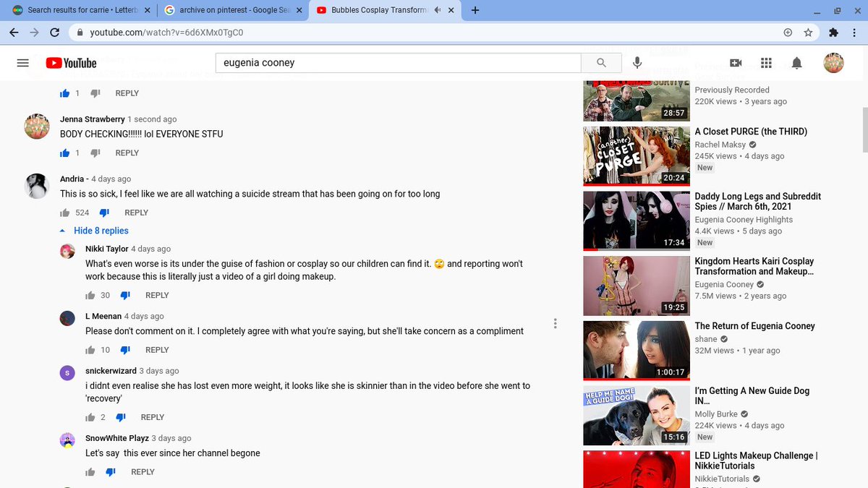Reply to Jenna Strawberry's comment
This screenshot has height=488, width=868.
pos(127,153)
